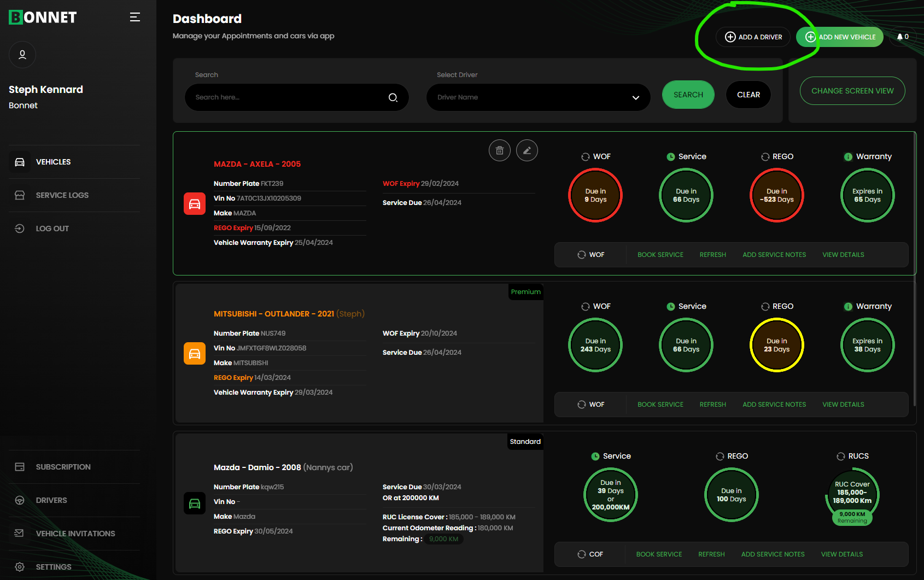The height and width of the screenshot is (580, 924).
Task: Click the Mazda Axela Warranty '65 Days' ring
Action: [x=868, y=195]
